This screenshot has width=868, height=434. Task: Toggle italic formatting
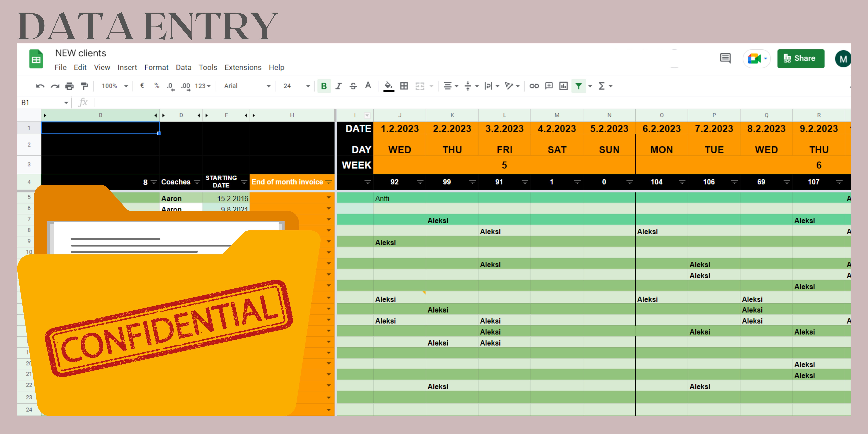[x=339, y=86]
